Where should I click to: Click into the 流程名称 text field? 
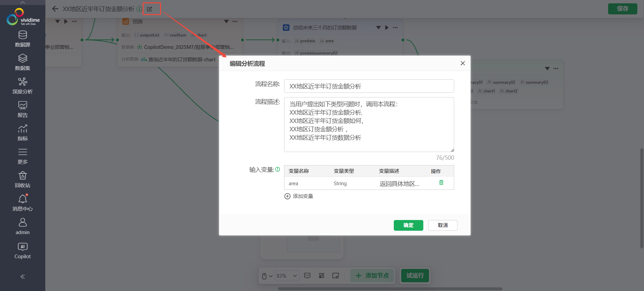pyautogui.click(x=369, y=86)
